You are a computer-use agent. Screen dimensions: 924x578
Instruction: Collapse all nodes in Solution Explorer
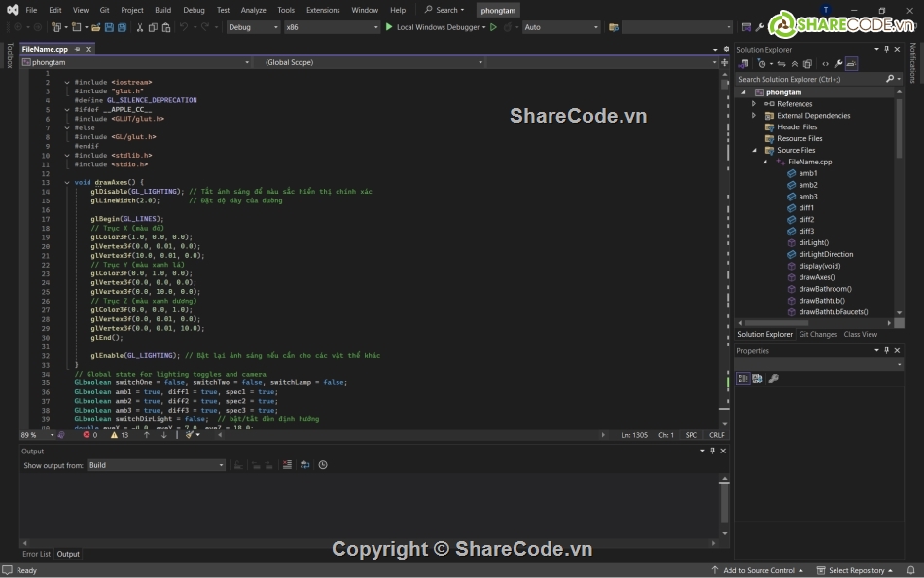click(x=795, y=63)
